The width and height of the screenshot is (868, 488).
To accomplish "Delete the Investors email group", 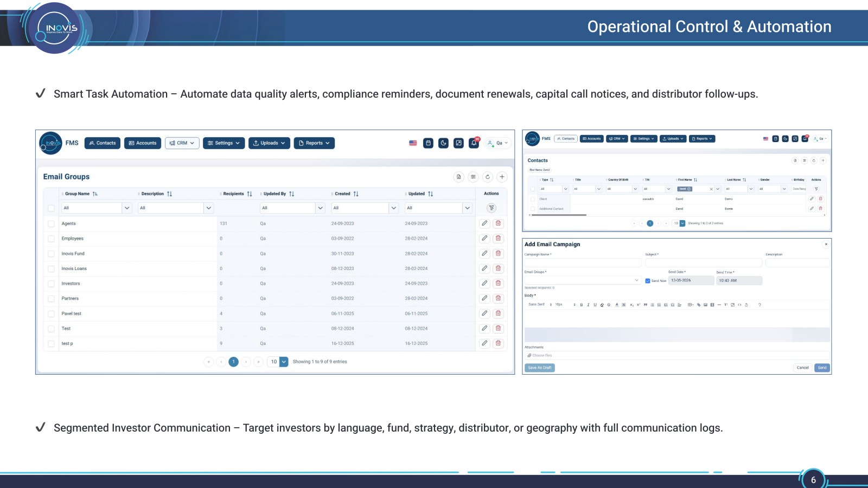I will click(498, 283).
